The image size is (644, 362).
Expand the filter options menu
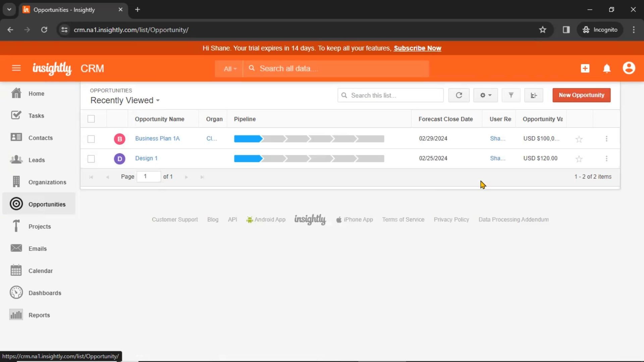point(511,95)
